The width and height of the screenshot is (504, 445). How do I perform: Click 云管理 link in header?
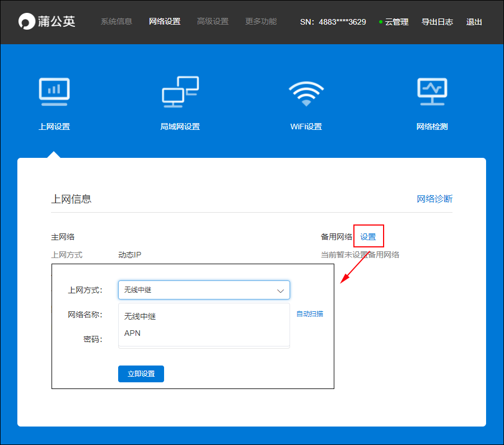point(397,22)
